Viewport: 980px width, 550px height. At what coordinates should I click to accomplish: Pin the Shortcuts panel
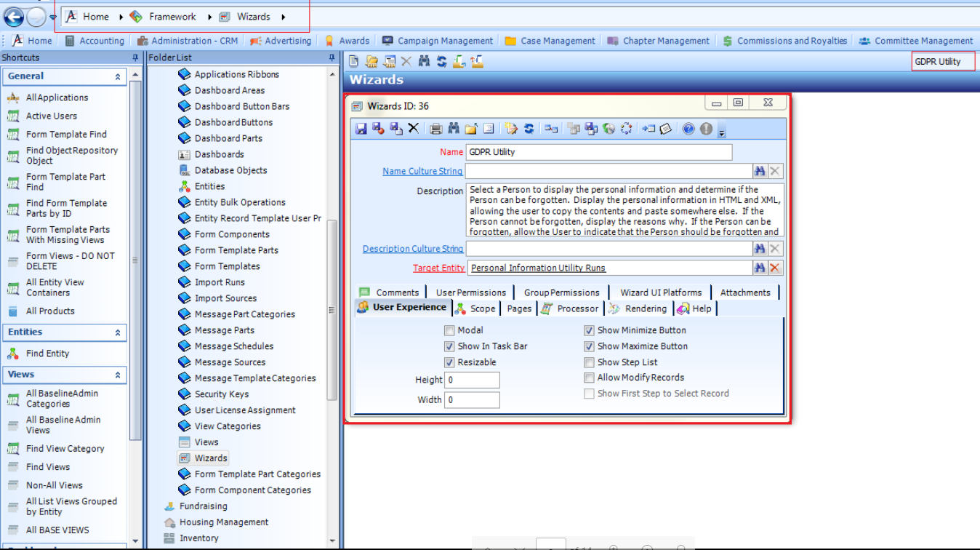[x=135, y=57]
